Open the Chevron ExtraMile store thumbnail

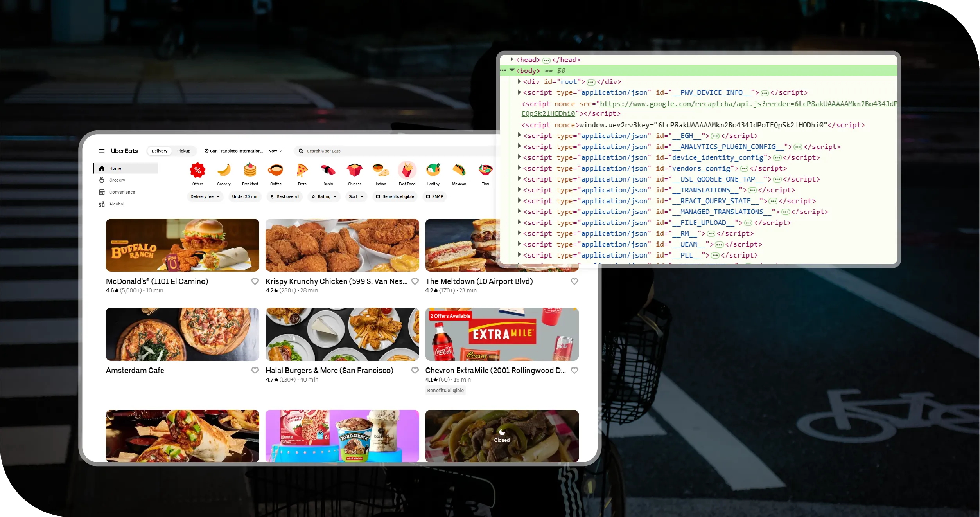pos(502,334)
